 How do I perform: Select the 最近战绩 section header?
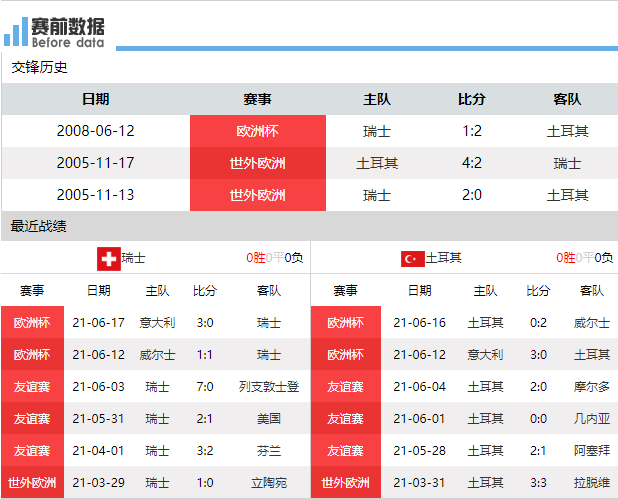(x=40, y=226)
